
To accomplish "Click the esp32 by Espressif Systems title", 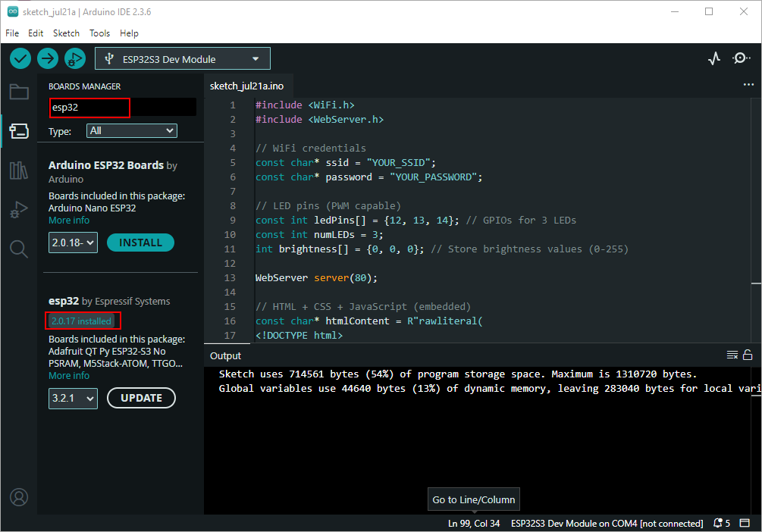I will [109, 301].
